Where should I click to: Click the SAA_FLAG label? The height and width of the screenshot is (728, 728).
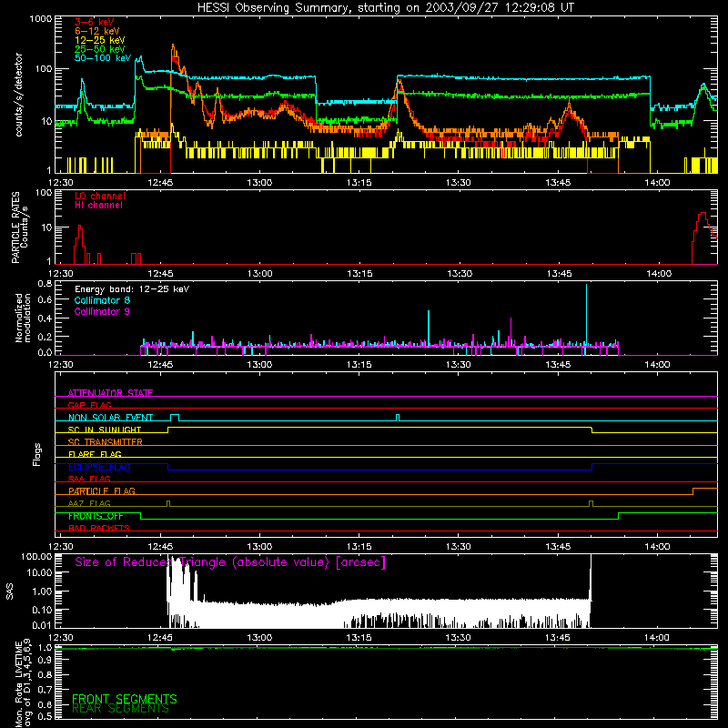89,479
